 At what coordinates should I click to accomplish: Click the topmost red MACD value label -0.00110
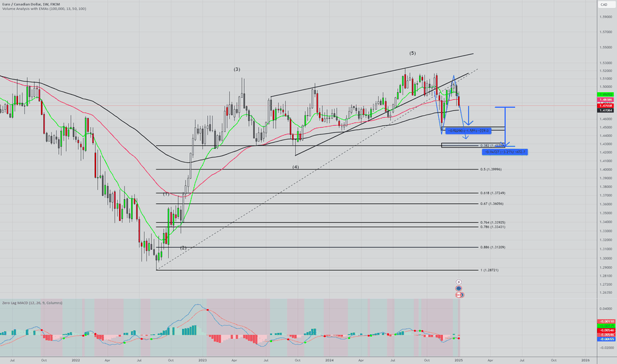[x=605, y=322]
